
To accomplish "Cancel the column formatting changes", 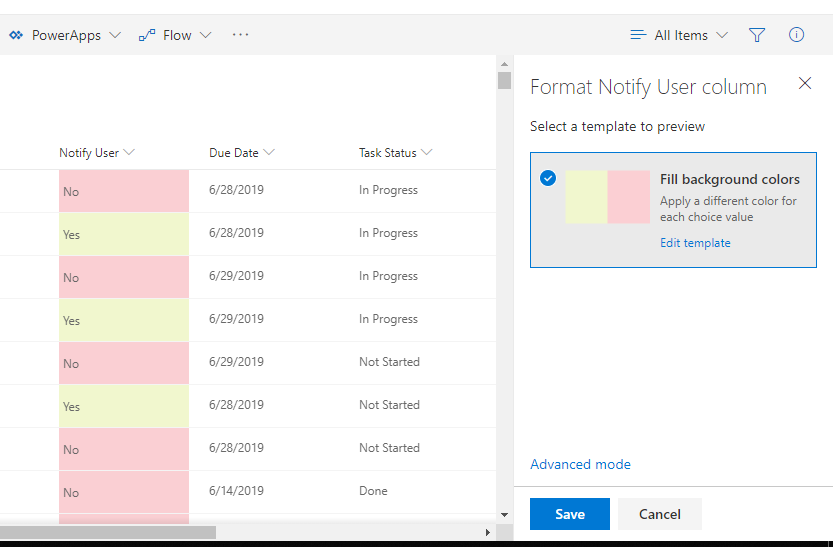I will (x=659, y=514).
